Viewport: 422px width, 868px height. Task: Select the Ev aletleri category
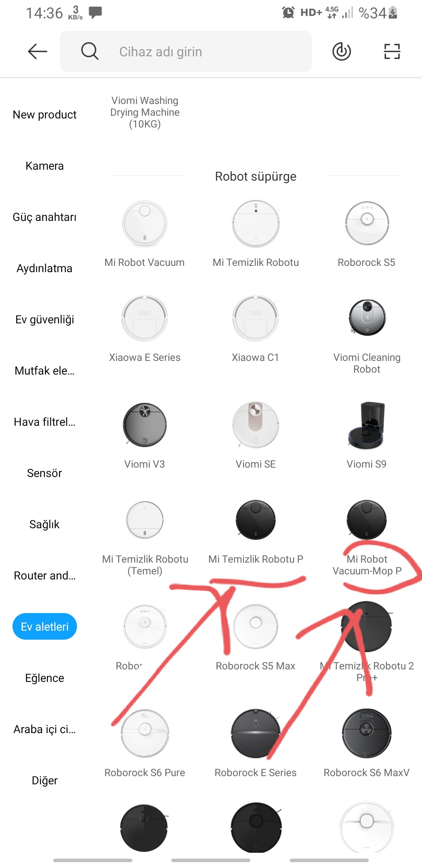tap(45, 626)
